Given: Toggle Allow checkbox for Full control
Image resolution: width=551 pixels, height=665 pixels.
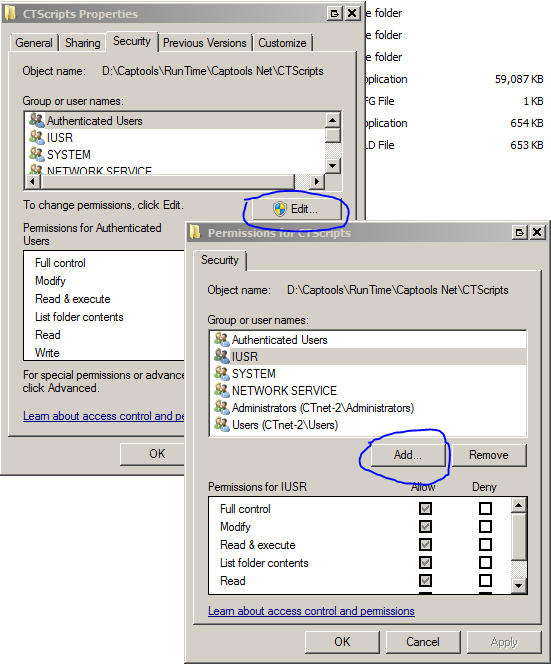Looking at the screenshot, I should [425, 509].
